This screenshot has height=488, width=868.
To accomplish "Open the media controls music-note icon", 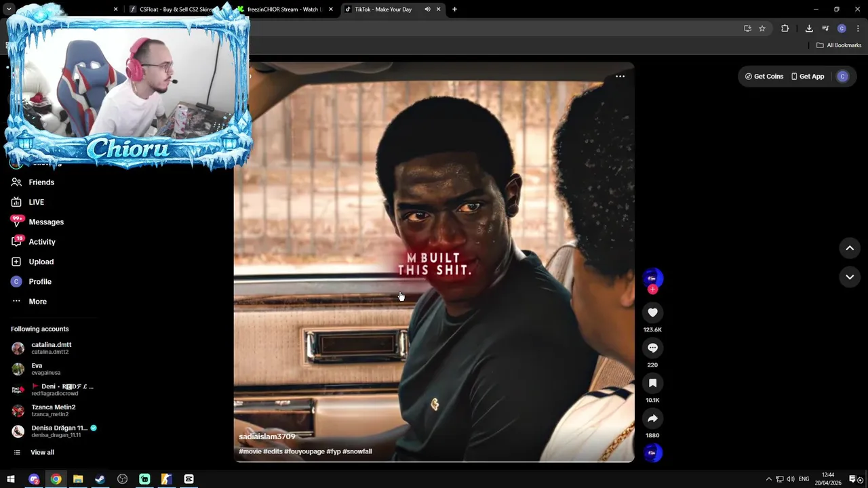I will pyautogui.click(x=825, y=28).
